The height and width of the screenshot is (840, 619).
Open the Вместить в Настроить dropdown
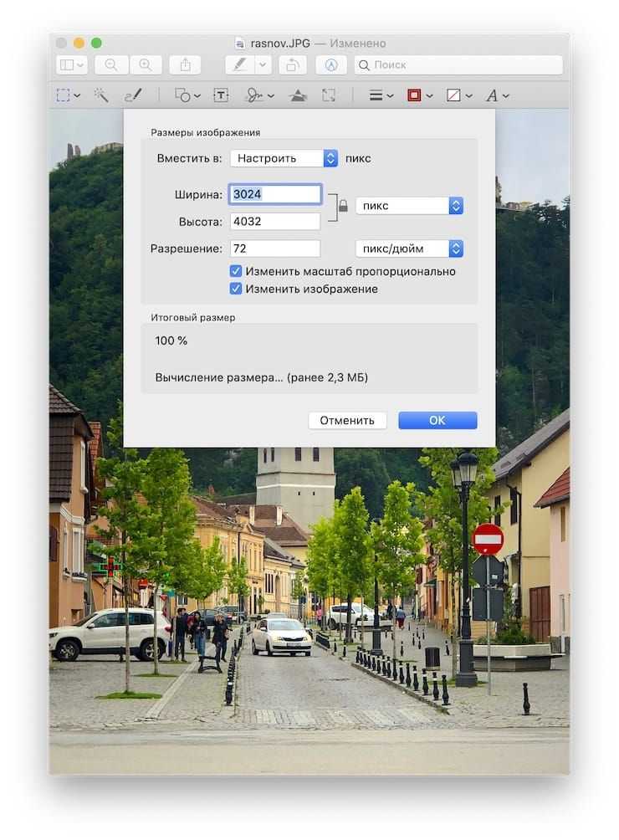point(284,158)
